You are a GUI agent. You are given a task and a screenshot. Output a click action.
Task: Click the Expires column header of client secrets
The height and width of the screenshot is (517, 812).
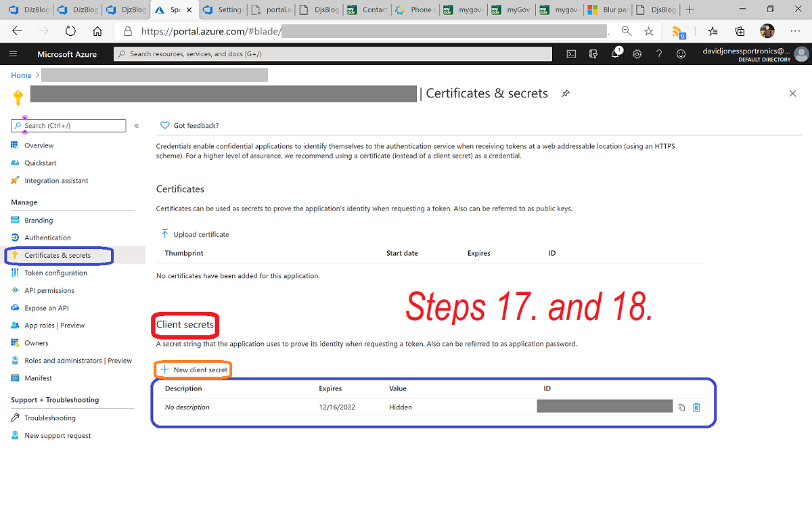pos(330,388)
